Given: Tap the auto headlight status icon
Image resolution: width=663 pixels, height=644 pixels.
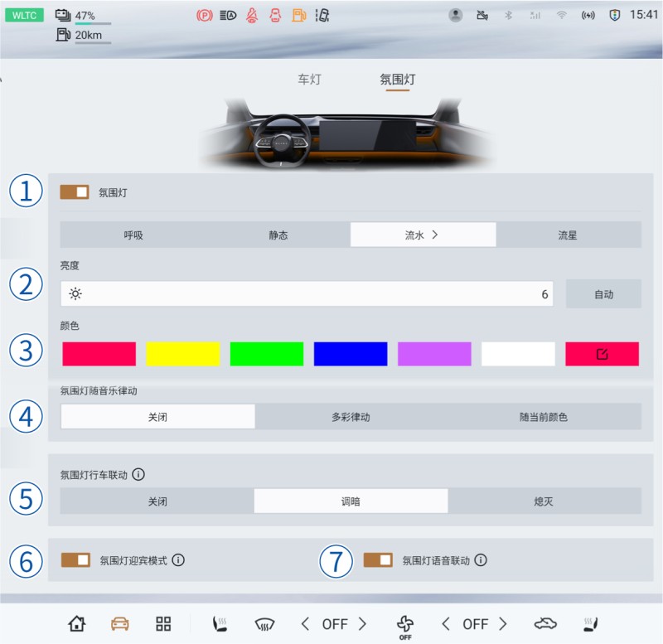Looking at the screenshot, I should click(x=228, y=16).
